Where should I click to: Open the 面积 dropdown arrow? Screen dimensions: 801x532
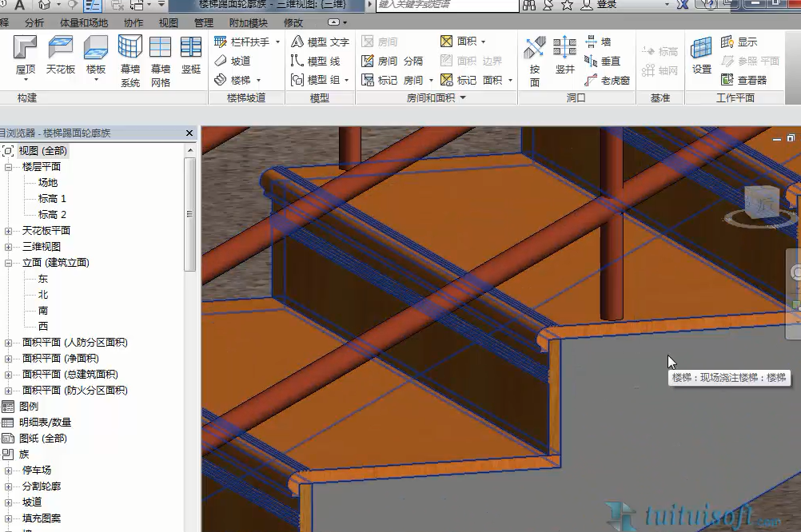[x=484, y=42]
